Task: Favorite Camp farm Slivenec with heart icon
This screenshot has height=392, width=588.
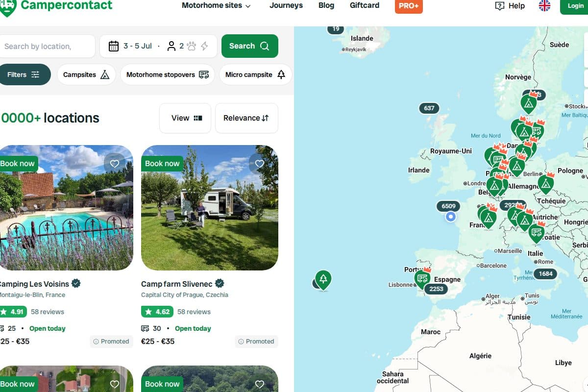Action: pyautogui.click(x=260, y=164)
